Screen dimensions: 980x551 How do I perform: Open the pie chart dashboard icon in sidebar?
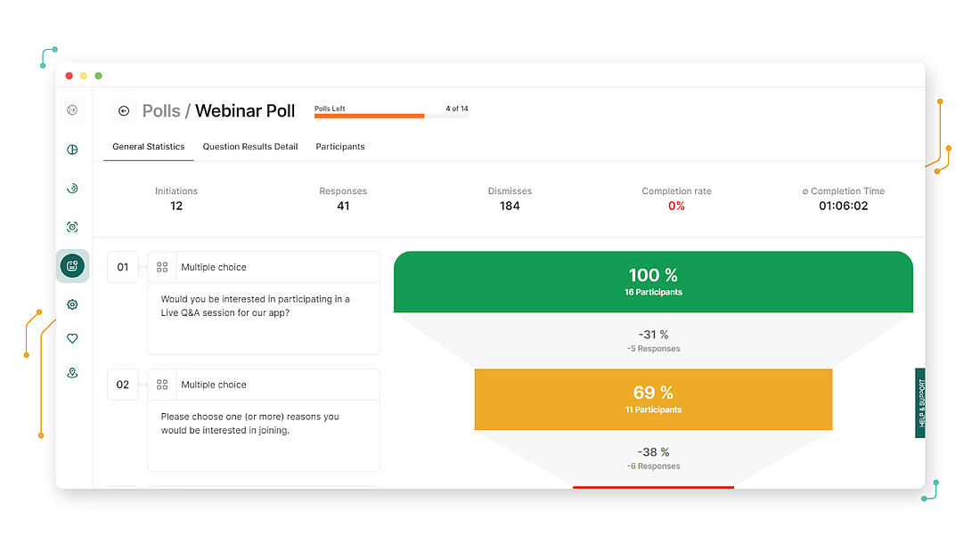[72, 150]
